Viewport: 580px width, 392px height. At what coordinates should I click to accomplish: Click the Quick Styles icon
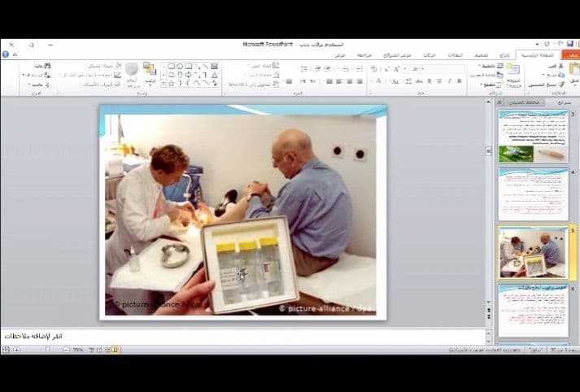coord(131,71)
